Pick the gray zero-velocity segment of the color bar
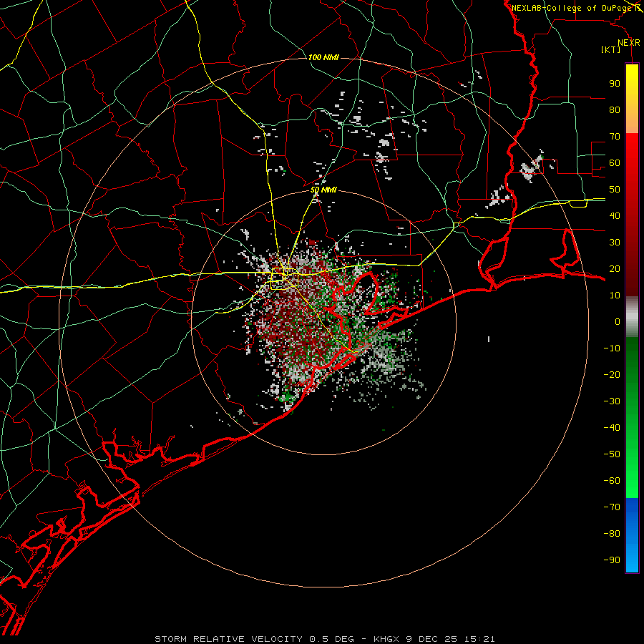 632,317
